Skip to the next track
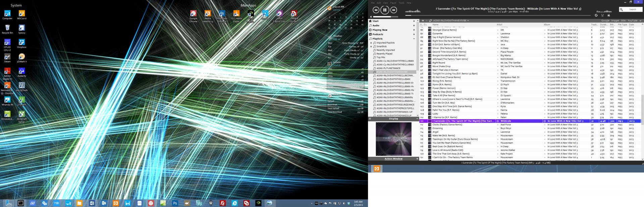The image size is (644, 207). pyautogui.click(x=394, y=10)
